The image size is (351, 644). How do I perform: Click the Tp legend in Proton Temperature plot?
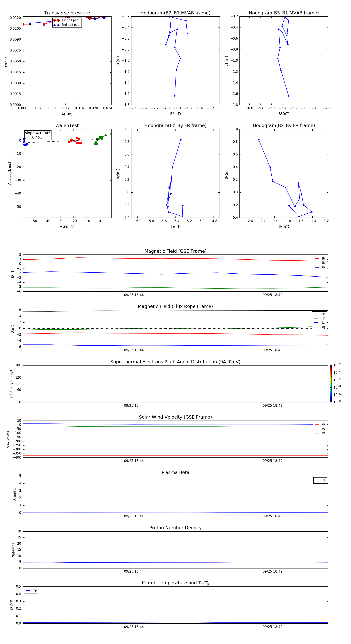[31, 591]
